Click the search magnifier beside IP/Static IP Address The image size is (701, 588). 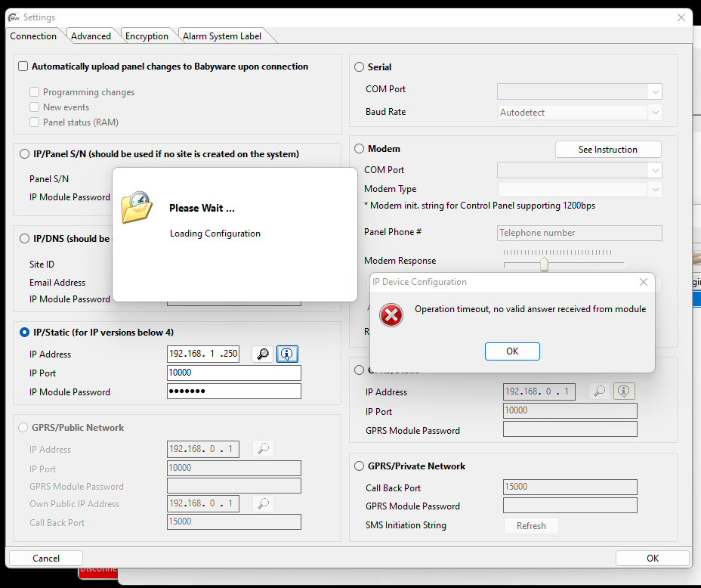pyautogui.click(x=262, y=354)
